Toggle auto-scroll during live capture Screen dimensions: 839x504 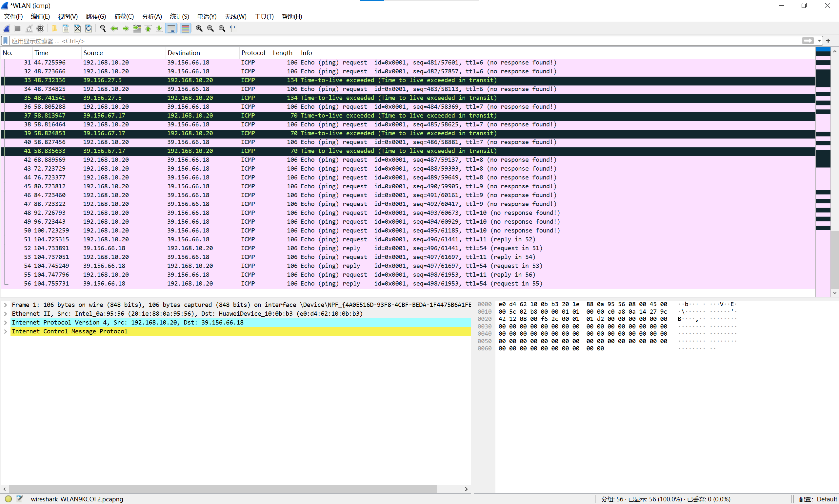pos(171,28)
